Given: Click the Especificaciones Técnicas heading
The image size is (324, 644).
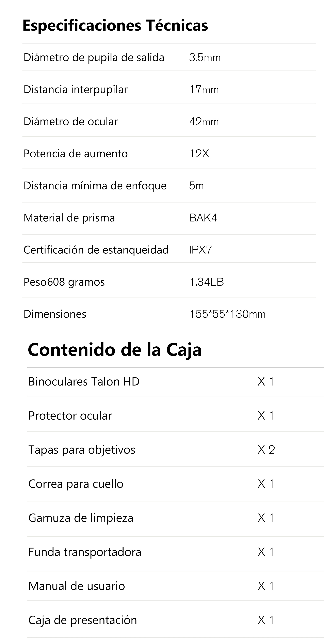Looking at the screenshot, I should click(115, 26).
